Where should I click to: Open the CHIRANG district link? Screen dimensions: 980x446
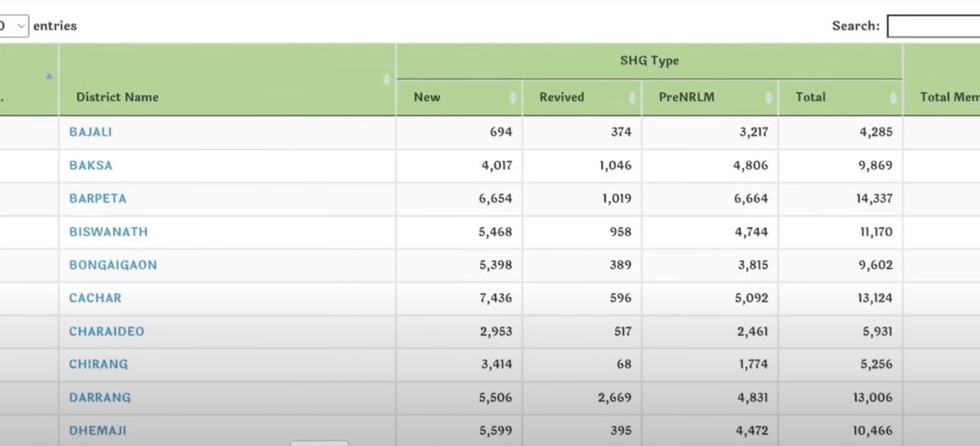coord(99,364)
